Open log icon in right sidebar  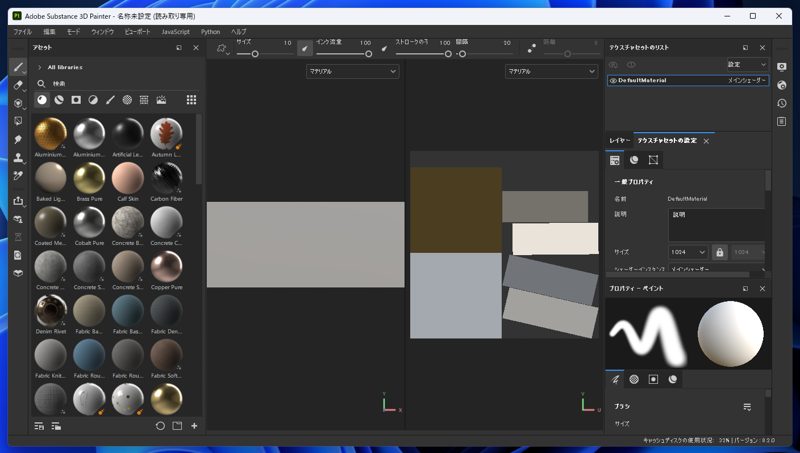pos(781,121)
